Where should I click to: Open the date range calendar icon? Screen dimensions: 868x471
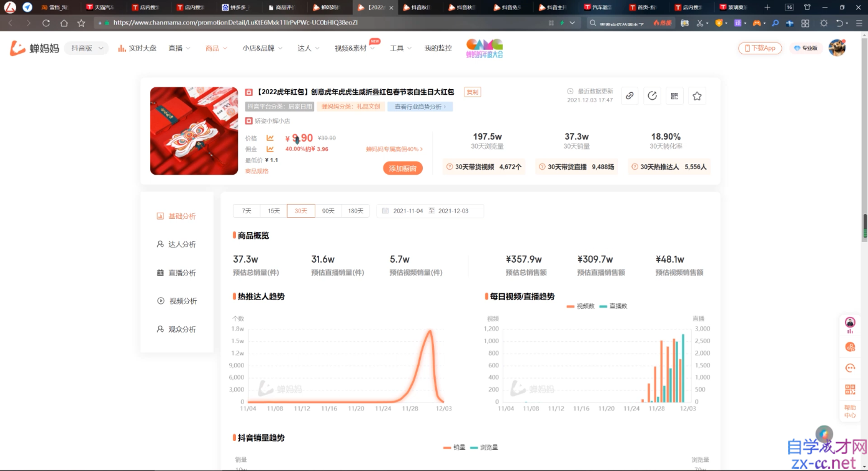385,211
